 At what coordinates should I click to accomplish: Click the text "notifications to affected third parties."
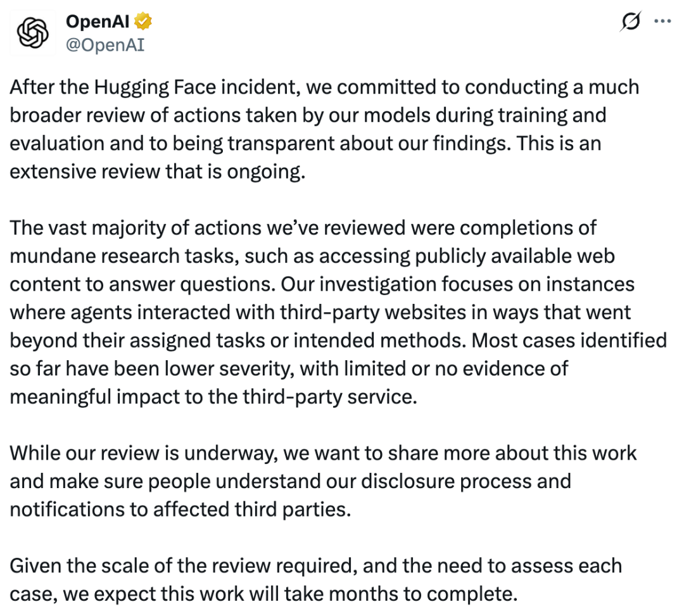[180, 510]
